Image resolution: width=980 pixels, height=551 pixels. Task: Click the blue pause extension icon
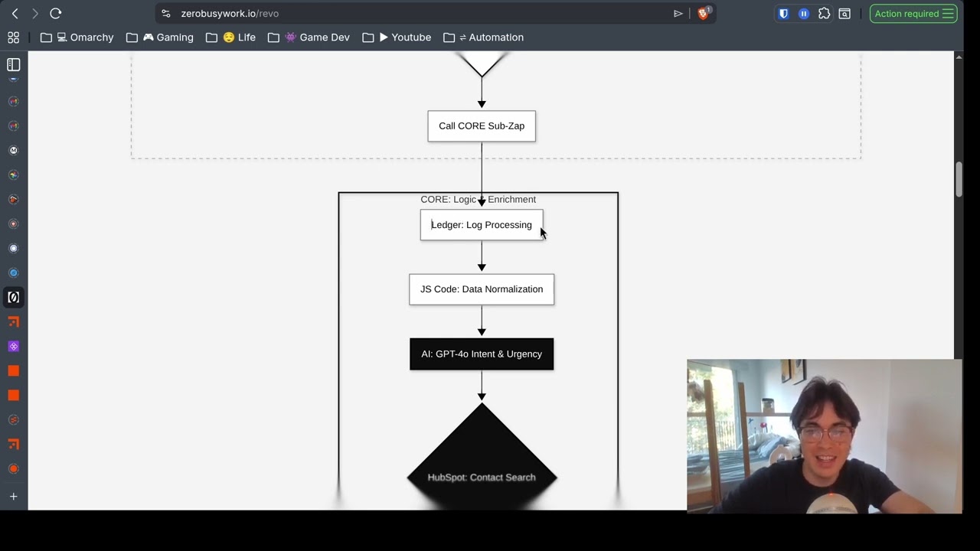(x=804, y=13)
